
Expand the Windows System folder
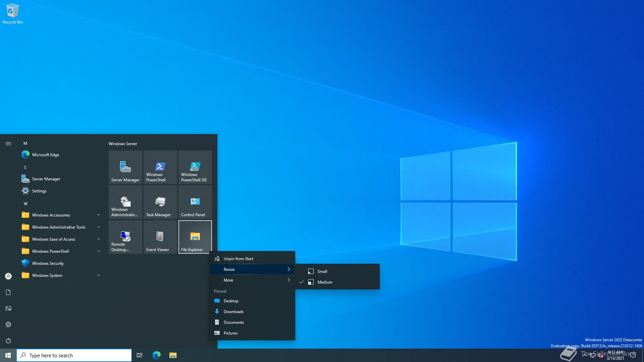pyautogui.click(x=61, y=275)
